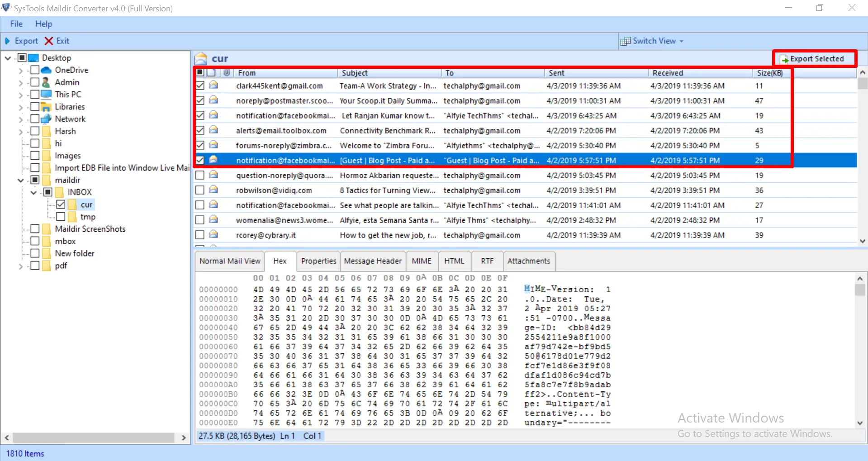Click envelope icon for clark445kent@gmail.com email

[x=213, y=85]
